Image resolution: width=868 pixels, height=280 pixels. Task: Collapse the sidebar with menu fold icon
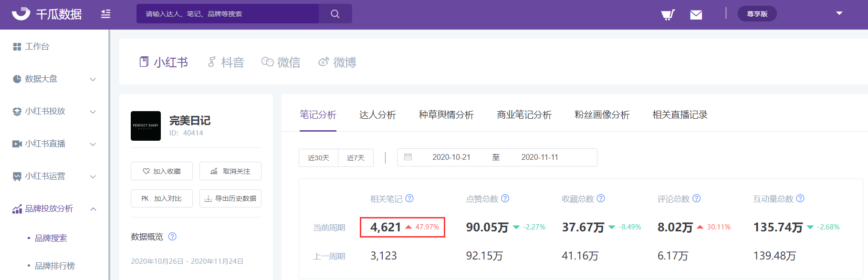click(x=106, y=14)
